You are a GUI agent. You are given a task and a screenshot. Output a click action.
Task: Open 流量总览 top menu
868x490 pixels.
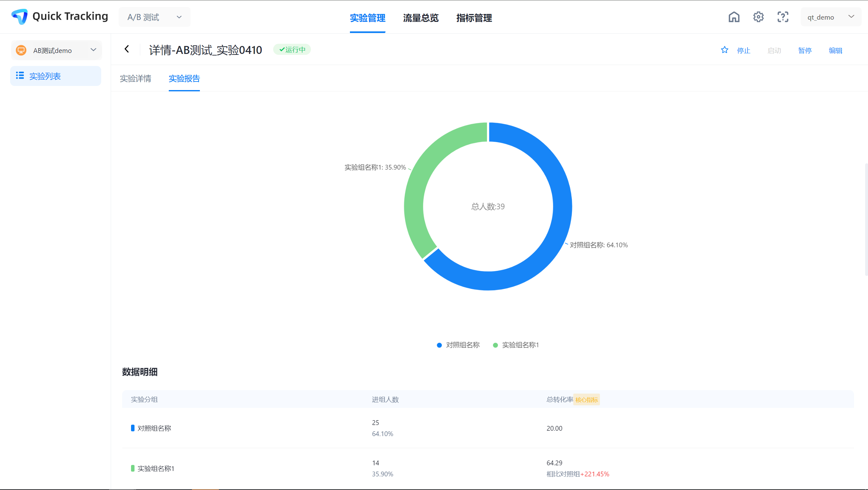click(x=421, y=18)
